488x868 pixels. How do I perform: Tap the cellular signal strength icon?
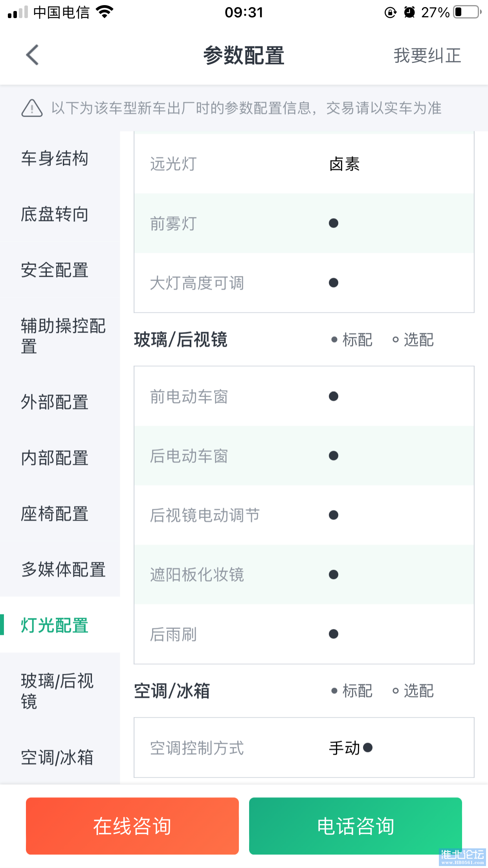18,13
